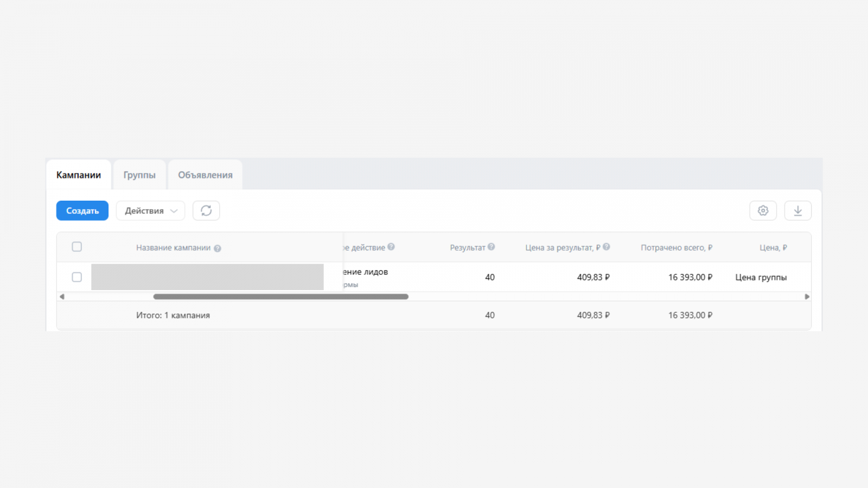
Task: Click the ение лидов action cell
Action: (366, 272)
